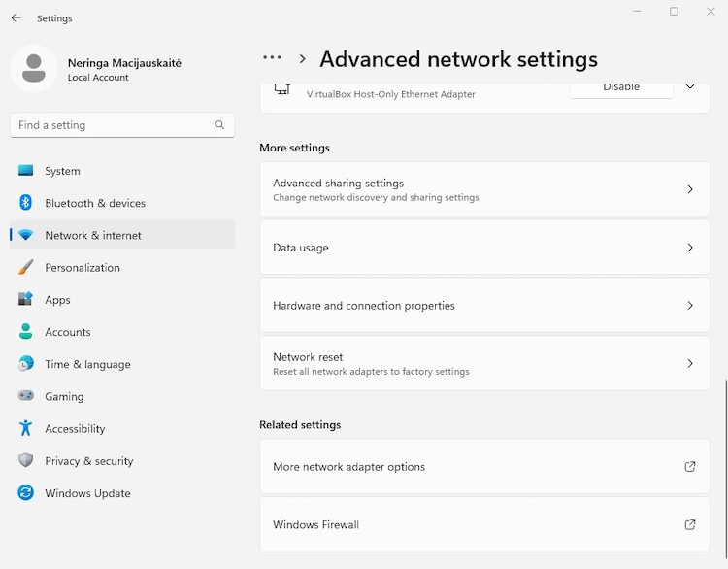
Task: Click the Windows Update refresh icon
Action: click(25, 493)
